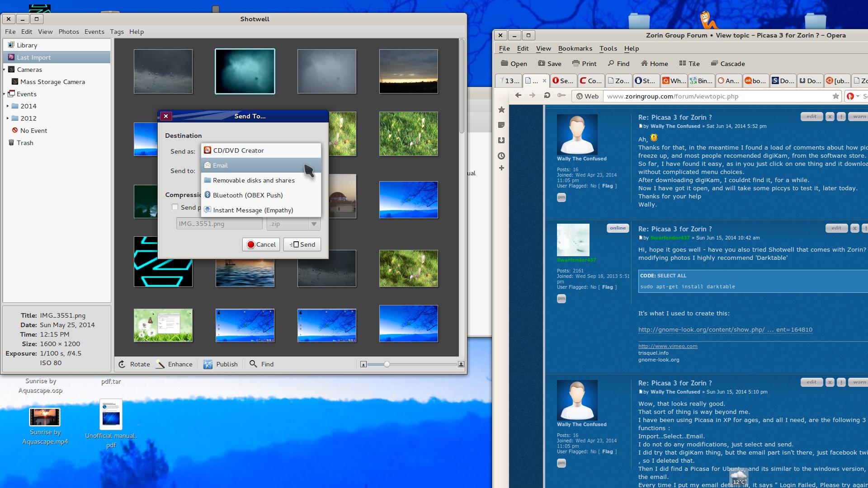
Task: Click the Cancel button in dialog
Action: pyautogui.click(x=261, y=244)
